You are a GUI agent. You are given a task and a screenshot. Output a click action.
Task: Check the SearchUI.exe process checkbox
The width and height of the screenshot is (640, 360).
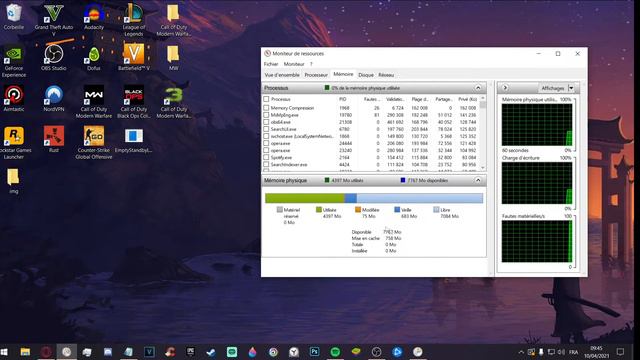point(266,129)
